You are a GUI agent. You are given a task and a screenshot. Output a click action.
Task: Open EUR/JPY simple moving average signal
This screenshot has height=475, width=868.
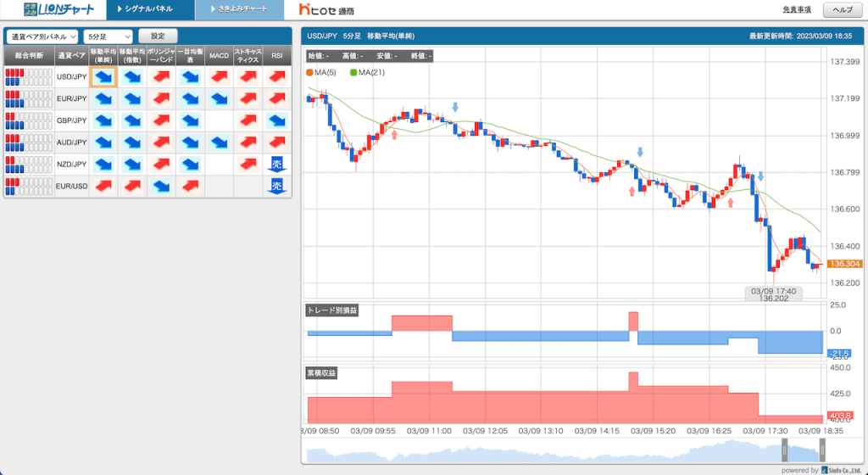pos(103,99)
